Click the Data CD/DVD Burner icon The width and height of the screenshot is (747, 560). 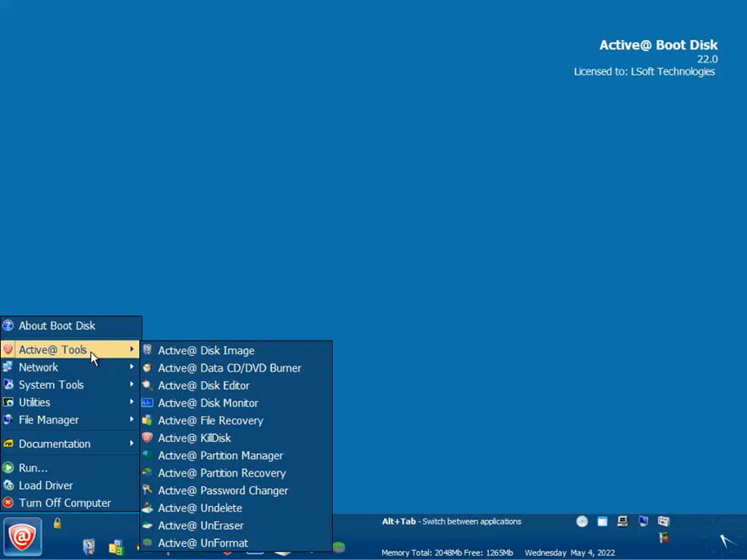pyautogui.click(x=147, y=368)
